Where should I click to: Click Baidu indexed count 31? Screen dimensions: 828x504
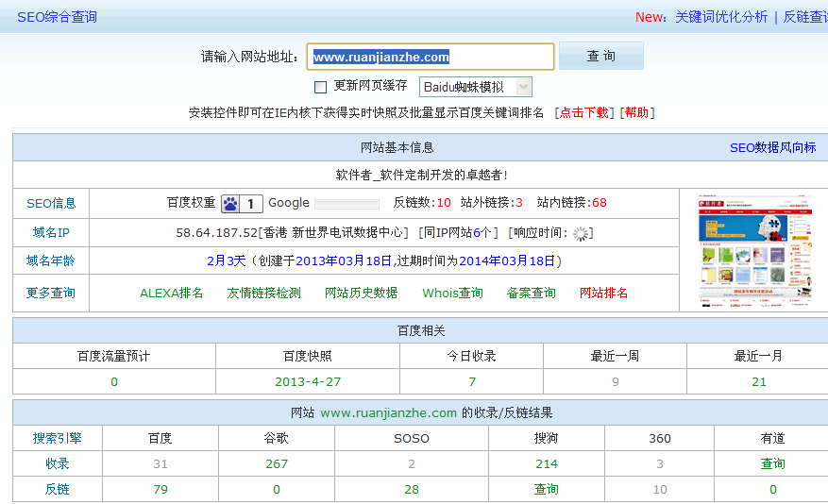click(161, 464)
